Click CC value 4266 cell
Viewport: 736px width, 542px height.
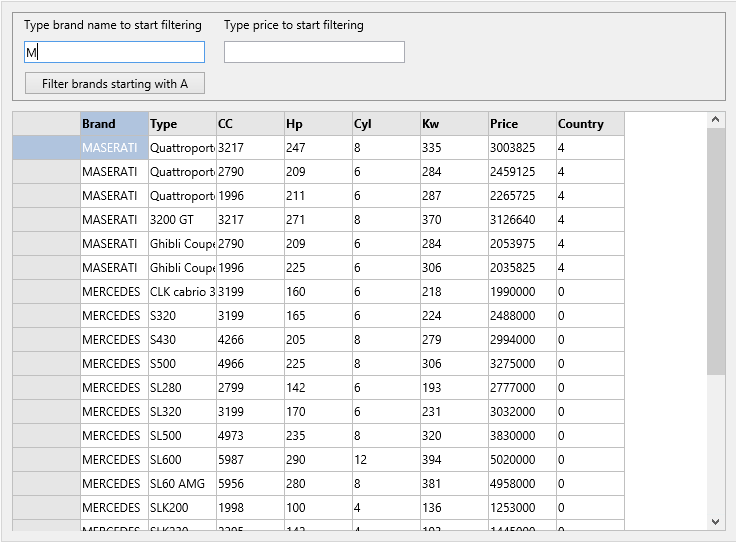pyautogui.click(x=251, y=340)
